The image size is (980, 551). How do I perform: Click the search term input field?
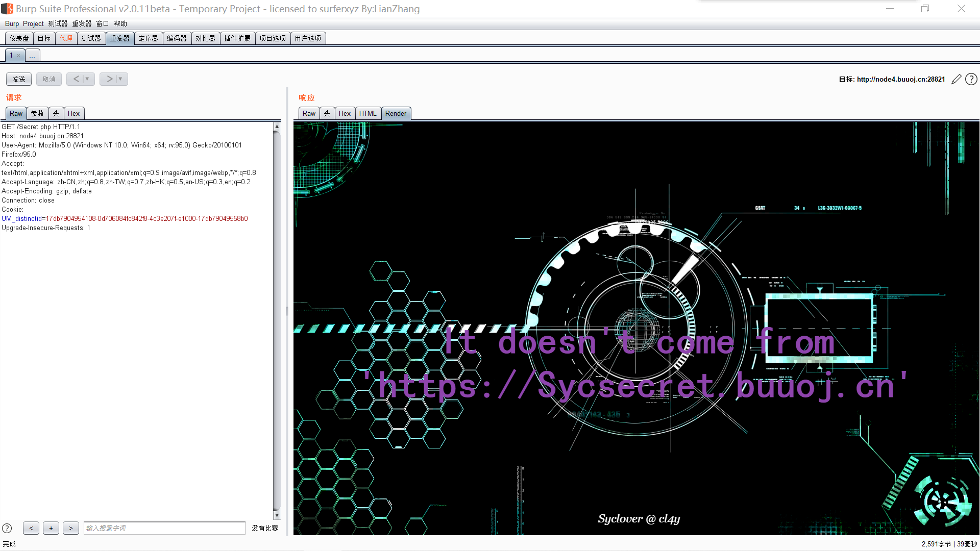[164, 528]
